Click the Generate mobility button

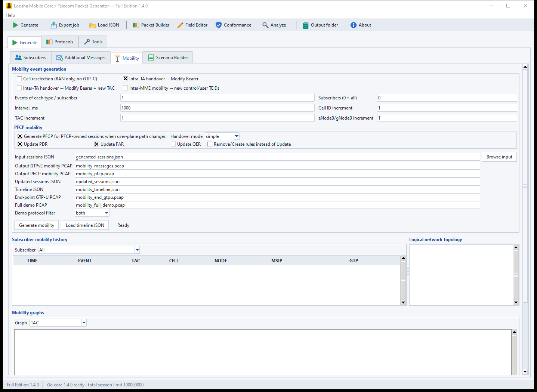[x=37, y=225]
